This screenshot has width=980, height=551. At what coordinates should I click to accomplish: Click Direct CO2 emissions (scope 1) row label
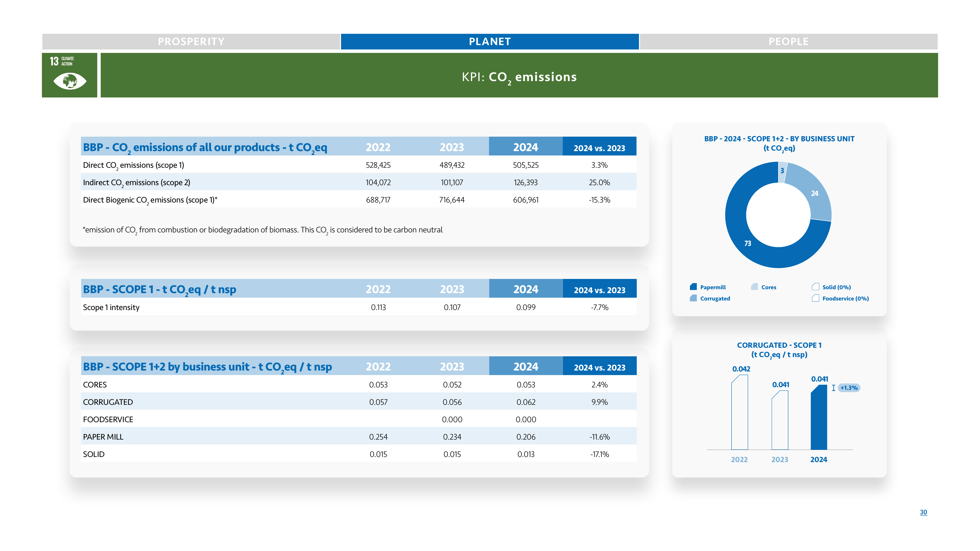134,165
